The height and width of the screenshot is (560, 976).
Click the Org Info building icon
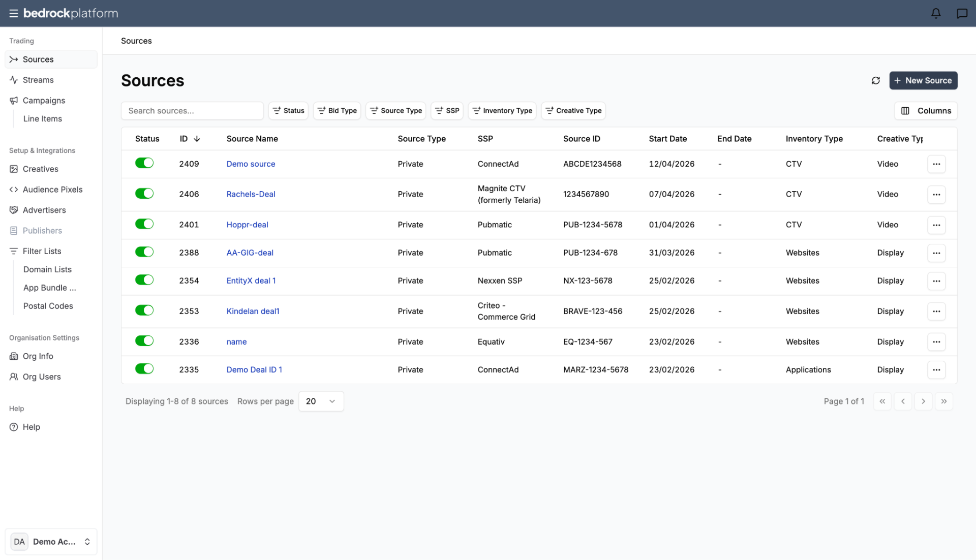pos(14,356)
